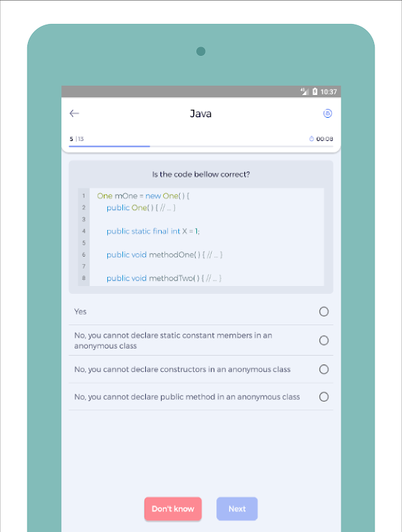Click code line with methodTwo()
The width and height of the screenshot is (402, 532).
[164, 278]
